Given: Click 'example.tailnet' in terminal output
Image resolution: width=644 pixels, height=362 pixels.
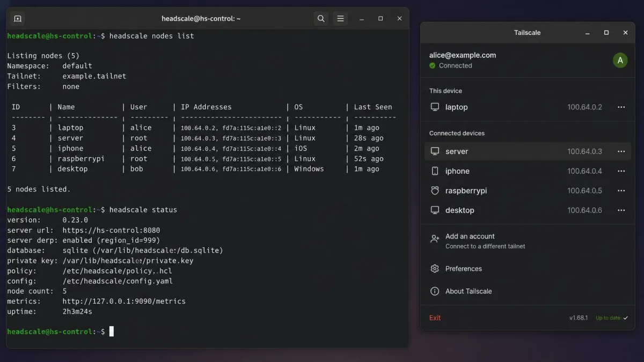Looking at the screenshot, I should (x=94, y=76).
